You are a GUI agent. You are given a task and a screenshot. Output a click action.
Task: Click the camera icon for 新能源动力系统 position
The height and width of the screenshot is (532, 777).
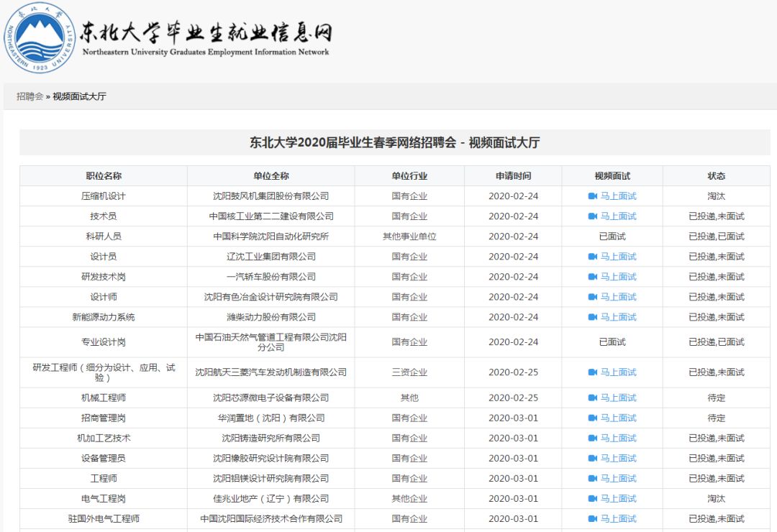[593, 316]
